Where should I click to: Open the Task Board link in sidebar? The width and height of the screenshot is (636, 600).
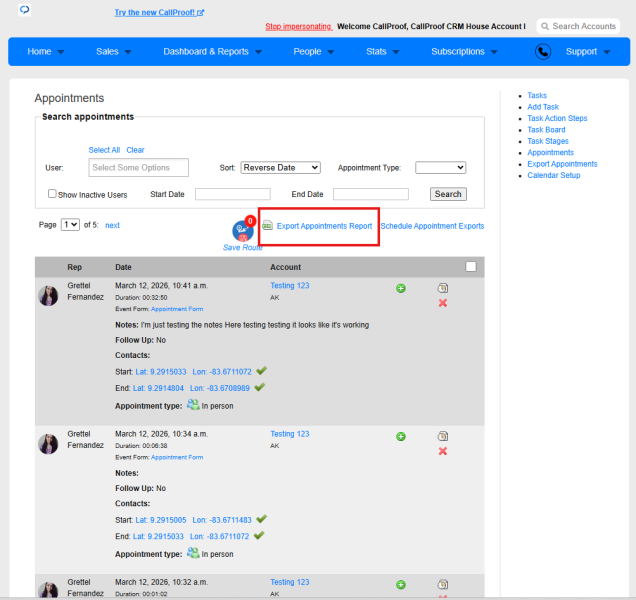(546, 130)
